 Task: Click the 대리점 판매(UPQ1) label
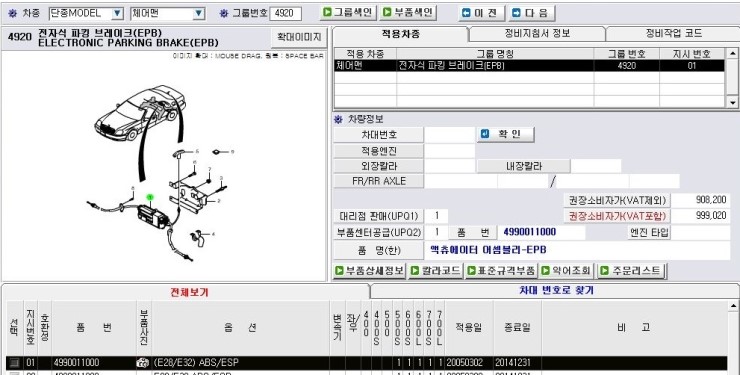378,216
